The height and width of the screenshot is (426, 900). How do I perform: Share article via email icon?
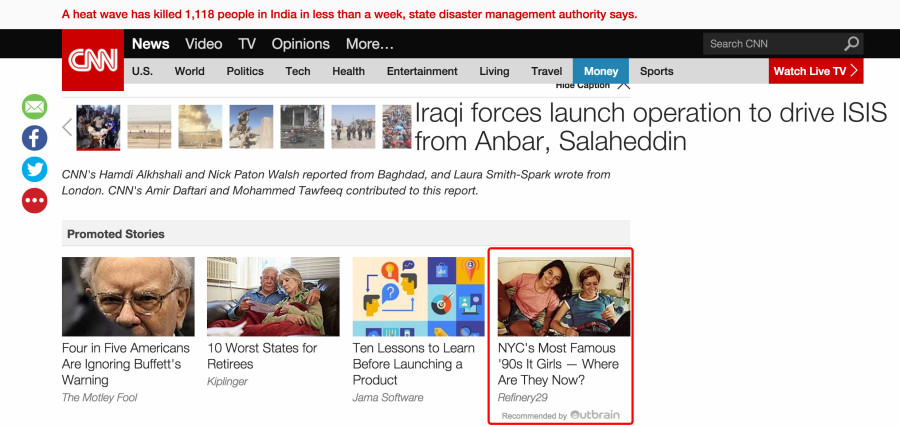point(34,106)
